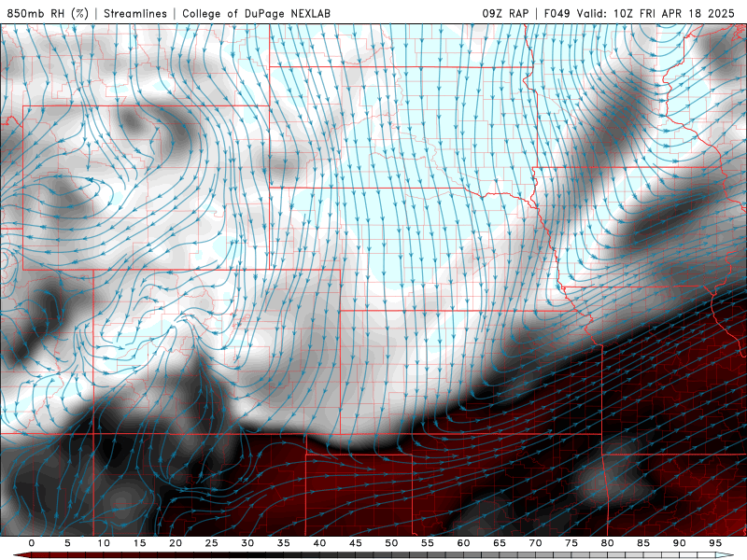Click "College of DuPage NEXLAB" header text
Viewport: 747px width, 560px height.
(256, 13)
